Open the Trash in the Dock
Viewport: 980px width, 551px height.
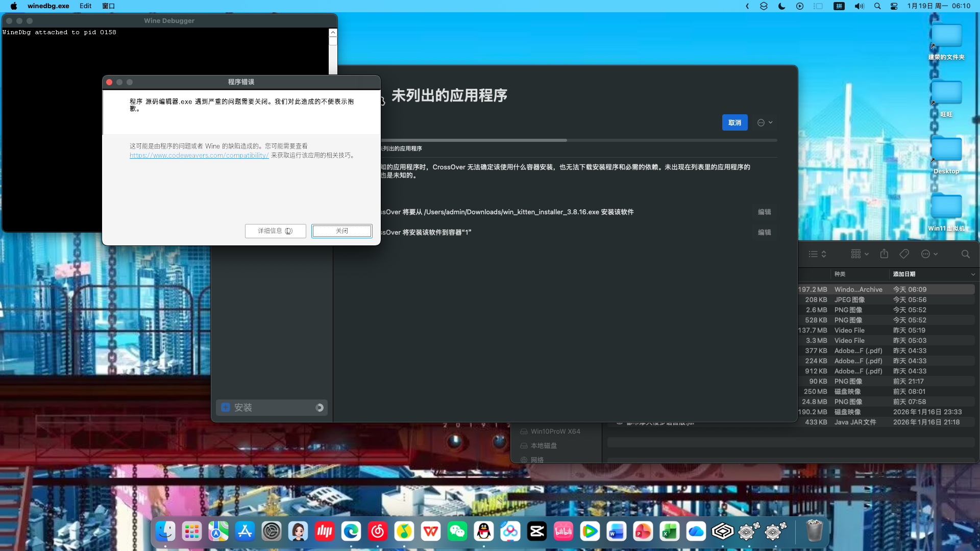[814, 532]
